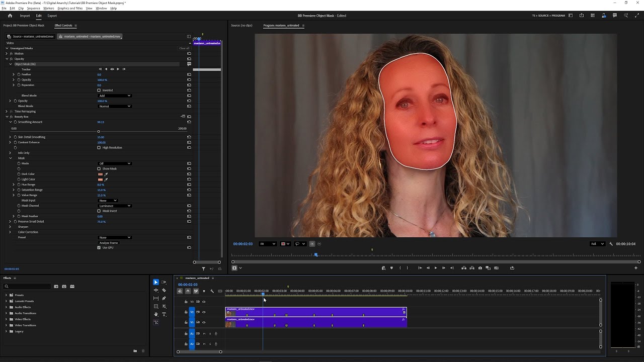The width and height of the screenshot is (644, 362).
Task: Open Mask Channel dropdown Luminance
Action: (114, 206)
